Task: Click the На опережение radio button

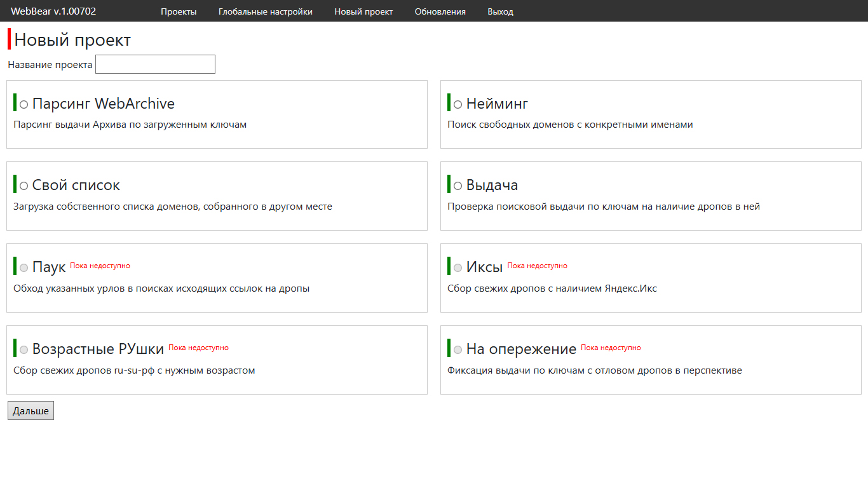Action: [458, 350]
